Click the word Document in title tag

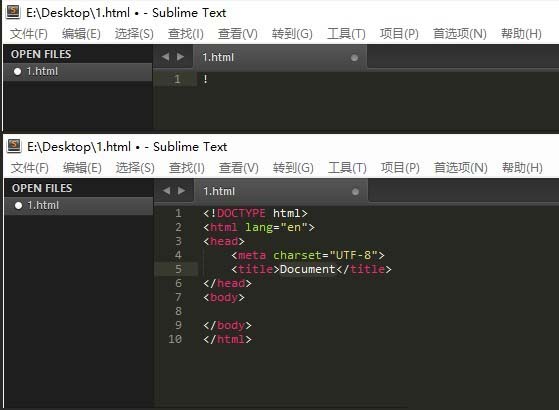pyautogui.click(x=308, y=269)
